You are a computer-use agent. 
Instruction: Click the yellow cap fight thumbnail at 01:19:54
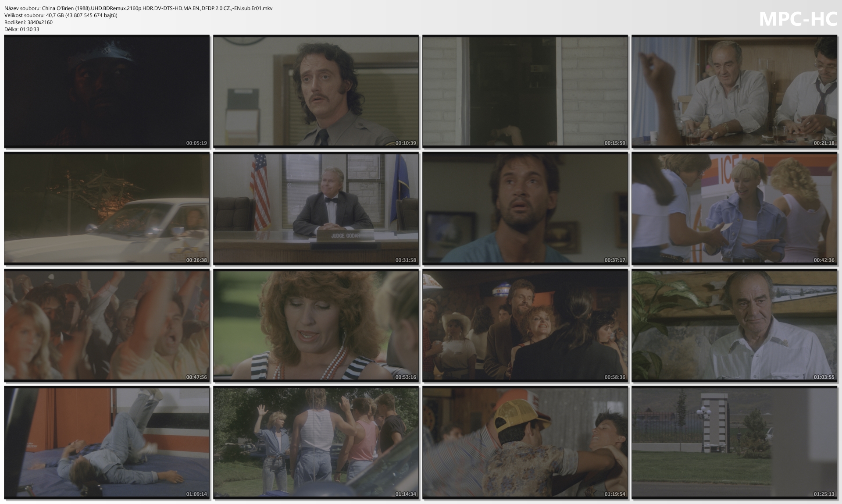pyautogui.click(x=525, y=442)
